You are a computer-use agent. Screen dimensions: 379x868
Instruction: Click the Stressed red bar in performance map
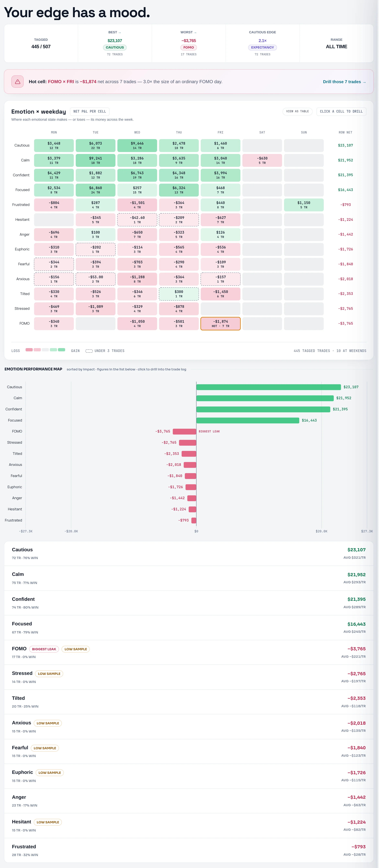pos(188,443)
